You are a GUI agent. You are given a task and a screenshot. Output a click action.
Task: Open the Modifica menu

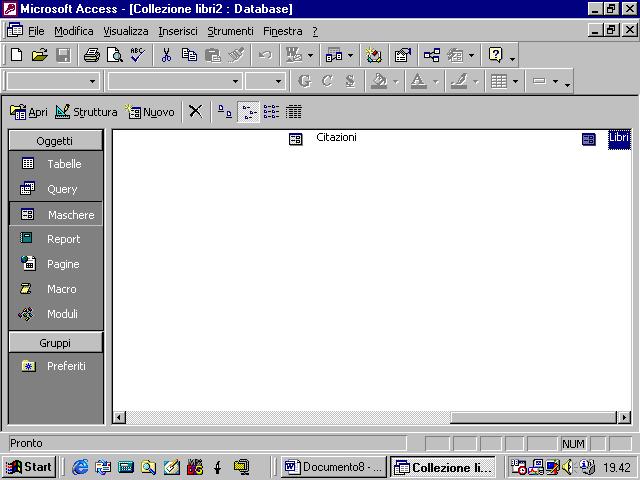tap(74, 31)
